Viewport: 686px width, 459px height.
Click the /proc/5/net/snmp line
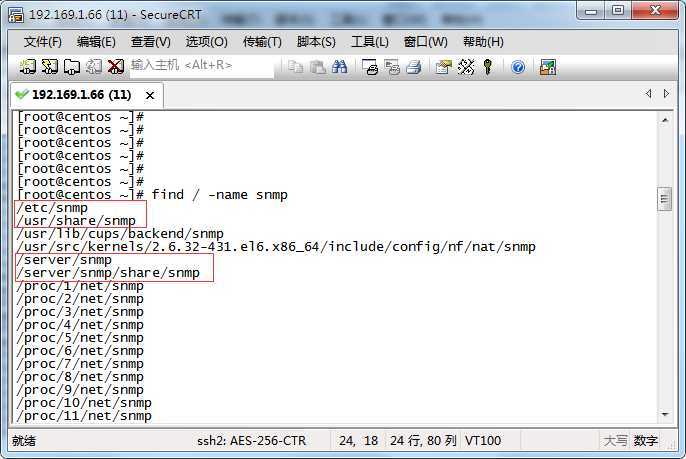click(x=80, y=338)
